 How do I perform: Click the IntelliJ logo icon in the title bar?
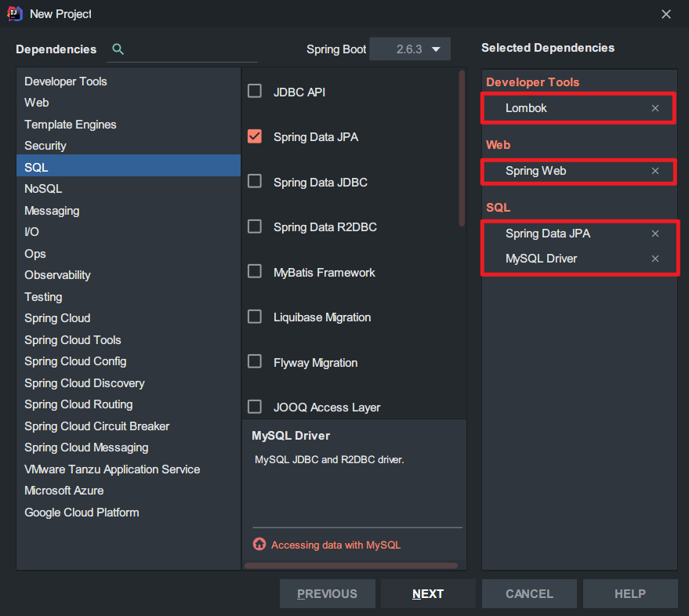(x=15, y=13)
